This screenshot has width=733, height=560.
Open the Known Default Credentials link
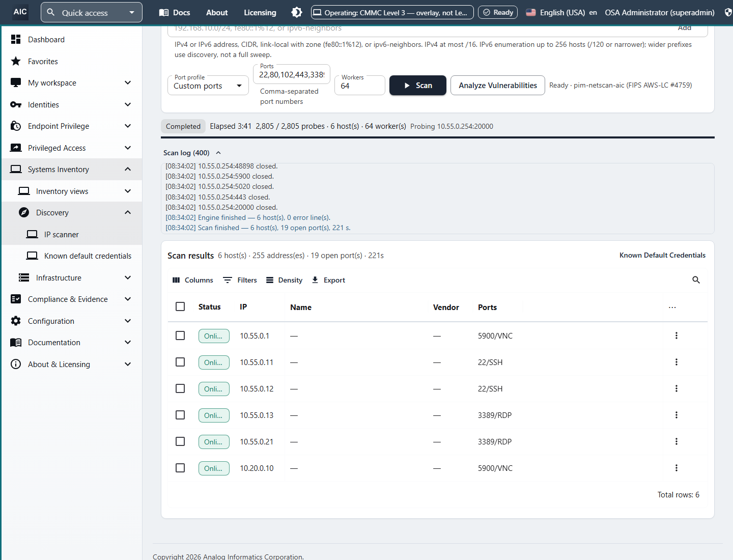[662, 255]
